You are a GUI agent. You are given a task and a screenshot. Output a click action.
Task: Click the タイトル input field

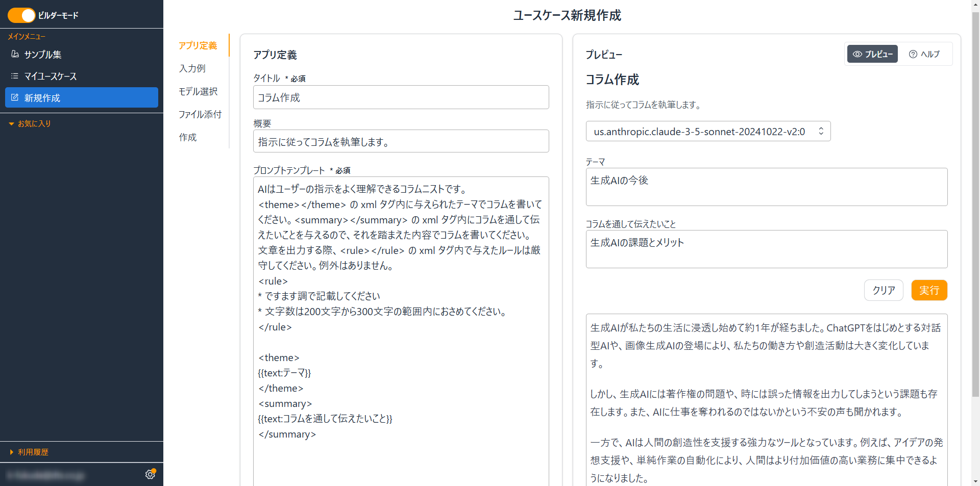click(401, 97)
